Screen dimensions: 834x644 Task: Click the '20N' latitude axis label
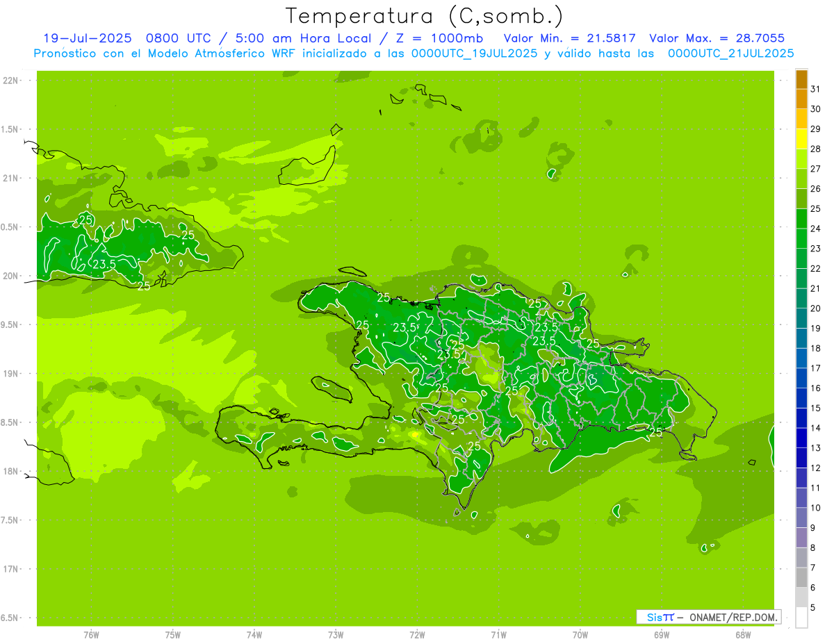coord(10,276)
